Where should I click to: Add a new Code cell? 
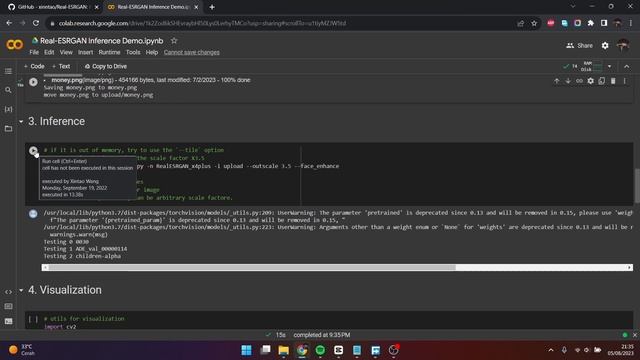tap(34, 66)
